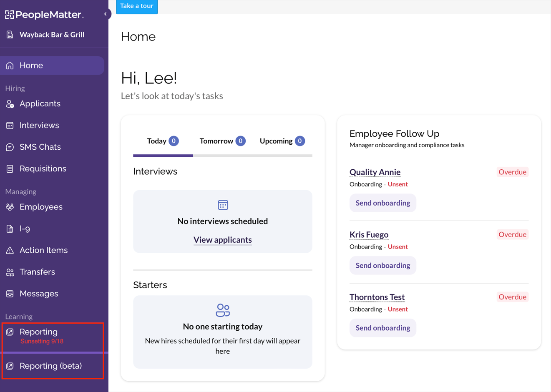
Task: Click the Interviews calendar icon in sidebar
Action: point(10,126)
